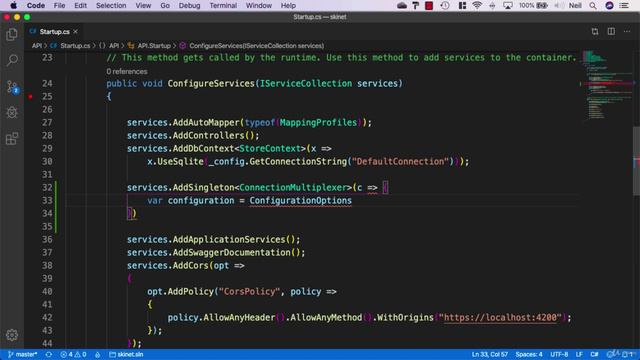Open the editor More Actions ellipsis

coord(627,31)
